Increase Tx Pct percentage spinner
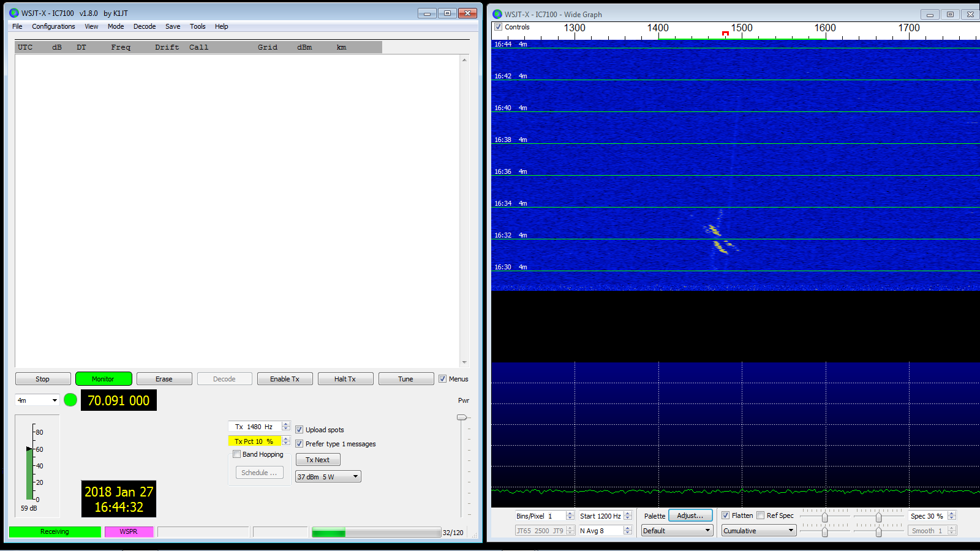This screenshot has height=551, width=980. [x=286, y=438]
